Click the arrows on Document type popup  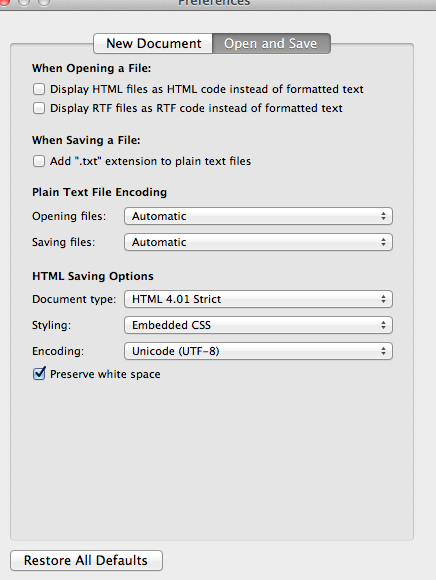pyautogui.click(x=383, y=299)
